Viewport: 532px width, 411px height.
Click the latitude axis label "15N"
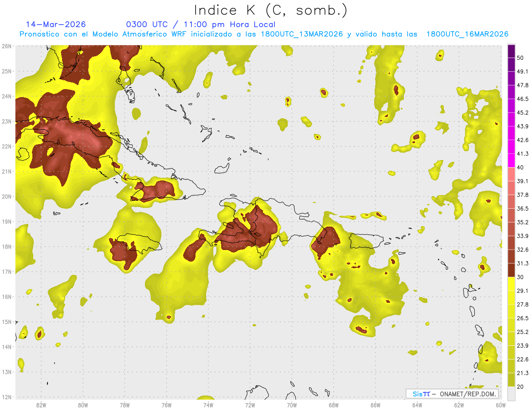tap(7, 322)
